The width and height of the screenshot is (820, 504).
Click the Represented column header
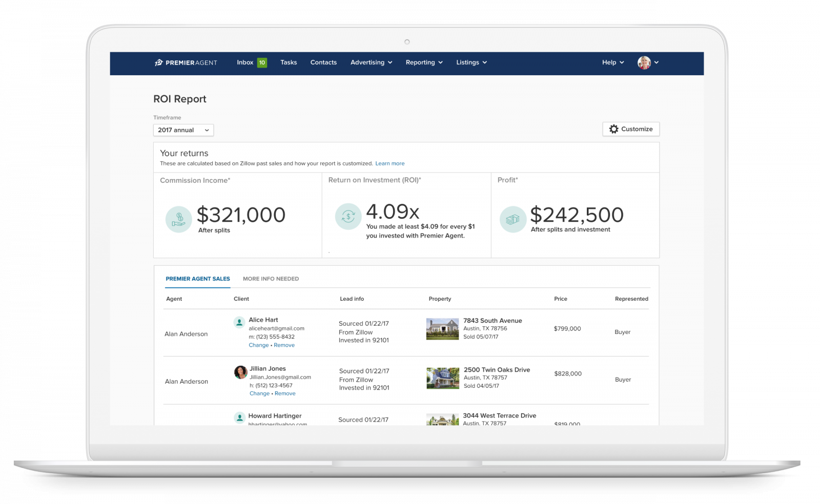pos(631,299)
